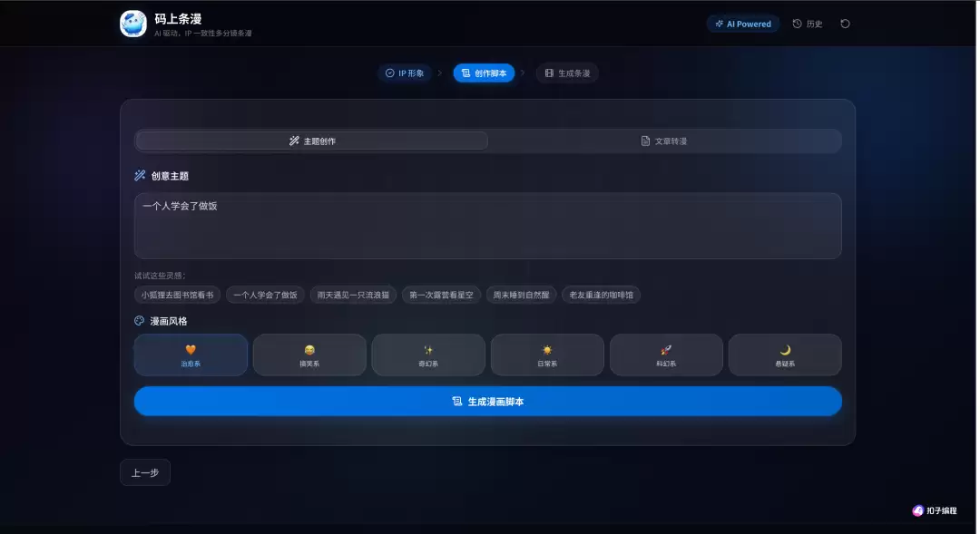Click the 试试这些灵感 hint text
The height and width of the screenshot is (534, 980).
[160, 276]
